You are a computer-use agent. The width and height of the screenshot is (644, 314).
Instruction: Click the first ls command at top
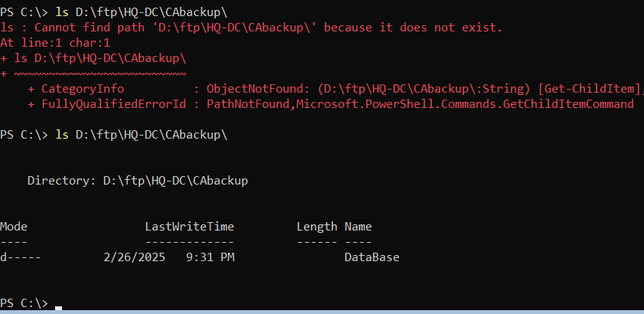click(x=142, y=12)
